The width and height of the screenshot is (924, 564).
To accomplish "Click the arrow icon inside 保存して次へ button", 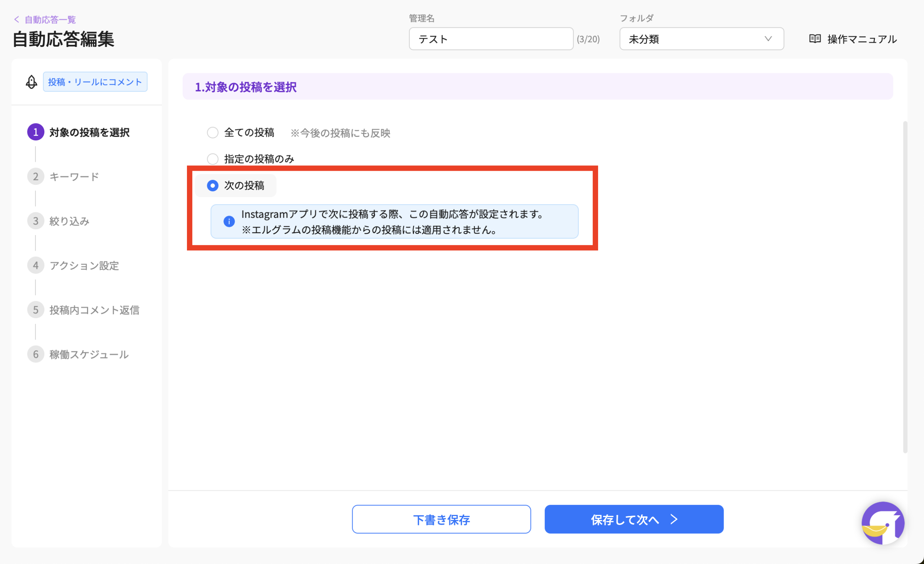I will coord(674,519).
